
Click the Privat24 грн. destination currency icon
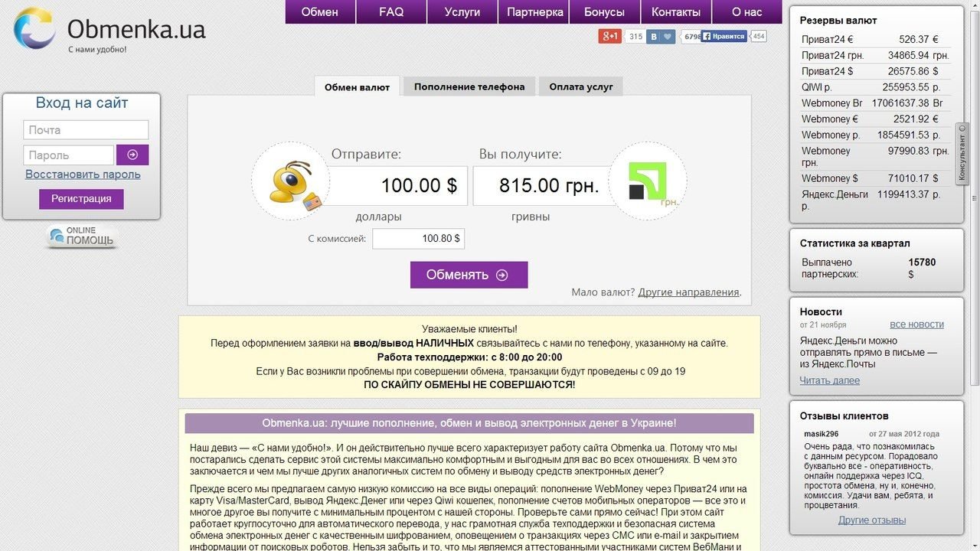648,181
